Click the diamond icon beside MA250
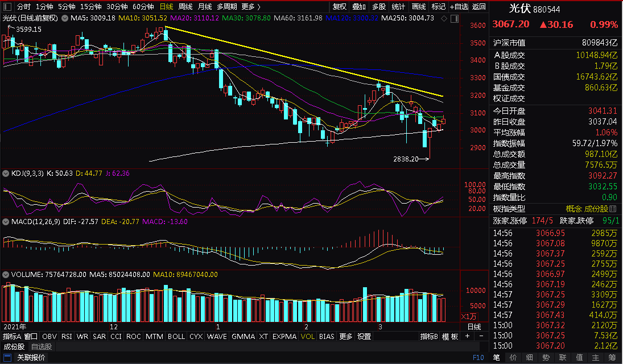 pyautogui.click(x=444, y=18)
